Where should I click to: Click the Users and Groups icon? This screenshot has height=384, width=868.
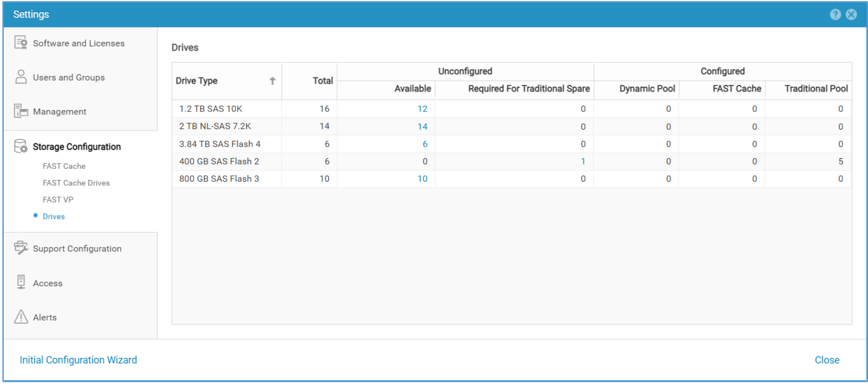[x=21, y=77]
